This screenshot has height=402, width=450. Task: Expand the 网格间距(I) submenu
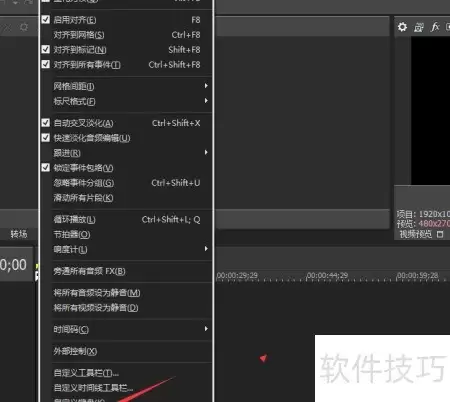[126, 86]
